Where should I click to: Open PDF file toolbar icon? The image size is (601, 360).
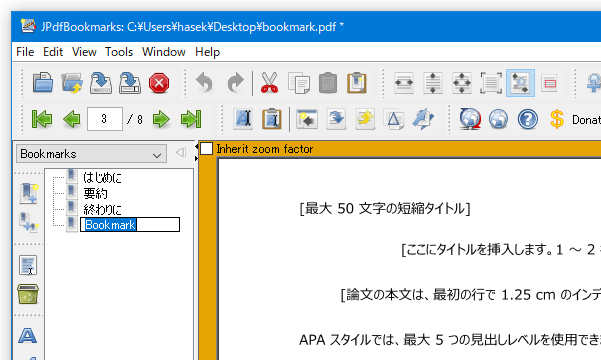(43, 83)
